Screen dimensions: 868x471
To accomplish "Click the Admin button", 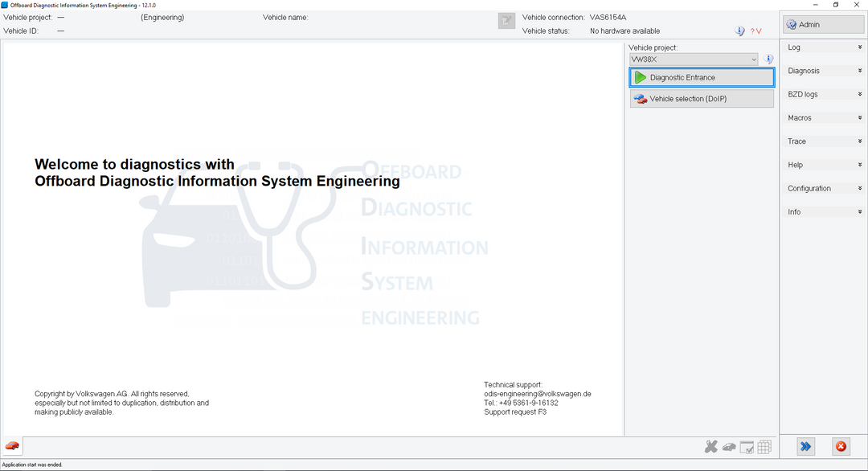I will coord(824,24).
